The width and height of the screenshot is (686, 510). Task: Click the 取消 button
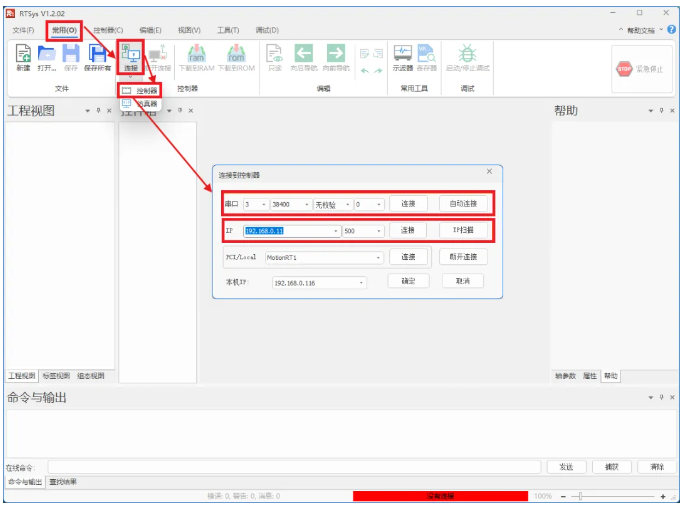(463, 281)
